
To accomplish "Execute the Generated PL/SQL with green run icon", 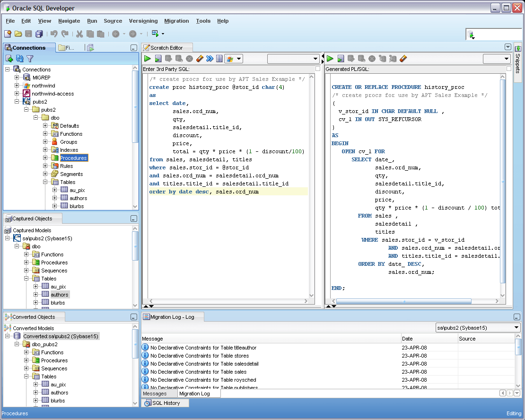I will tap(330, 58).
